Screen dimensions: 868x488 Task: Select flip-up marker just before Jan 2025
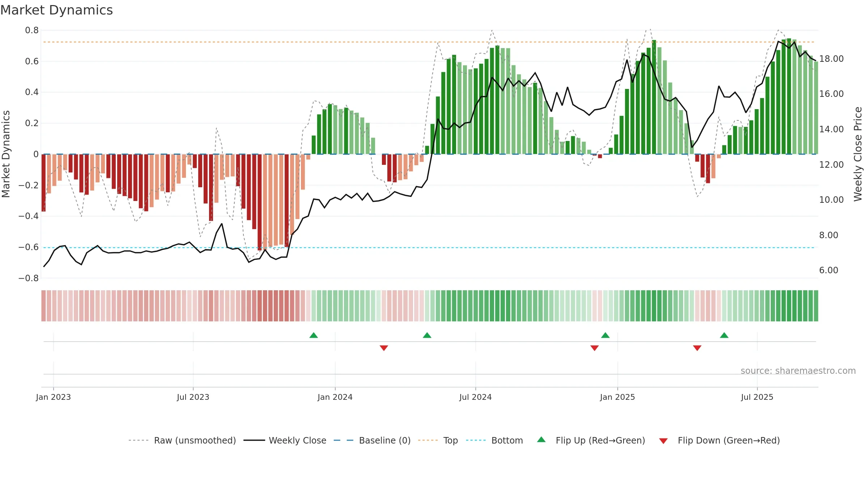click(605, 335)
